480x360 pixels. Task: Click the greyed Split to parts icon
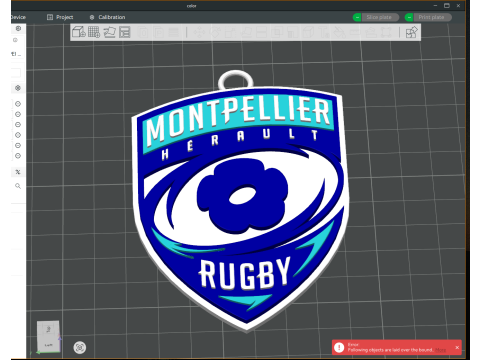[x=159, y=32]
